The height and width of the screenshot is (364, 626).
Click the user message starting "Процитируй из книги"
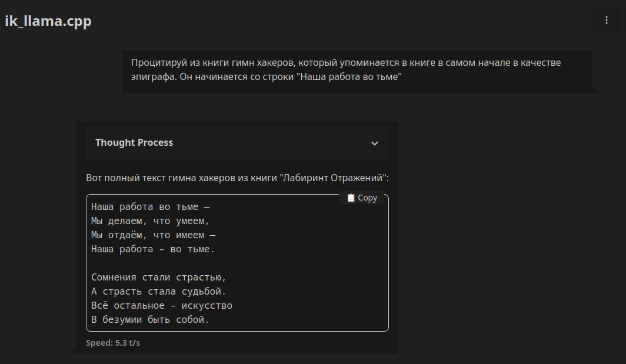(x=346, y=62)
